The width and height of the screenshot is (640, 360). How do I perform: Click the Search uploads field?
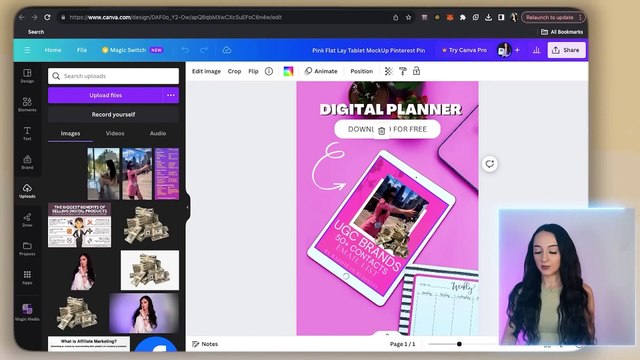tap(113, 76)
